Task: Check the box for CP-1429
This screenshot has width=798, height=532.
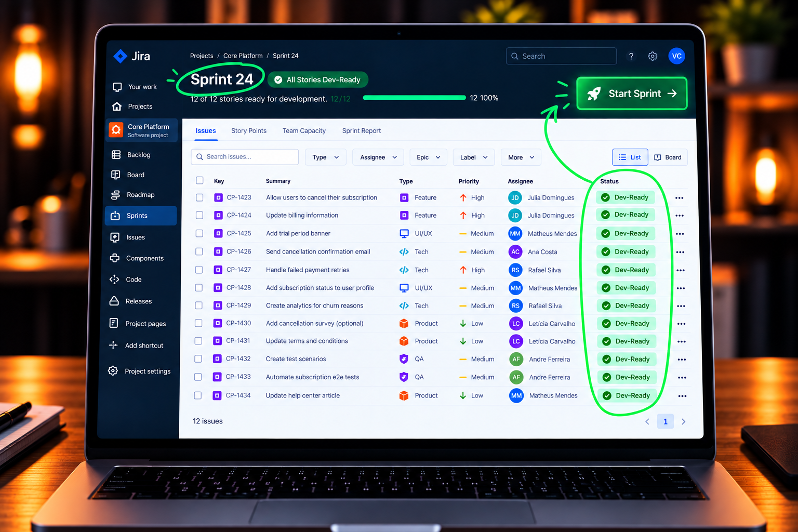Action: pos(198,305)
